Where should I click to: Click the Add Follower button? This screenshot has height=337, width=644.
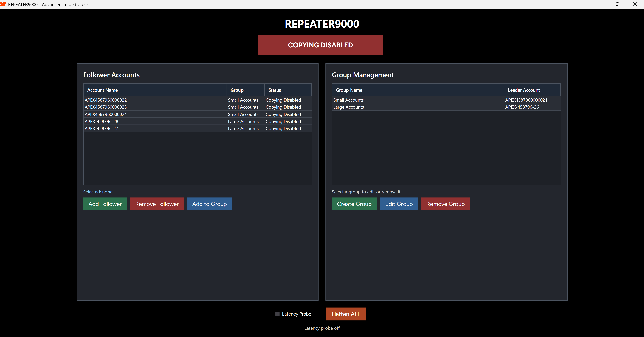tap(105, 204)
